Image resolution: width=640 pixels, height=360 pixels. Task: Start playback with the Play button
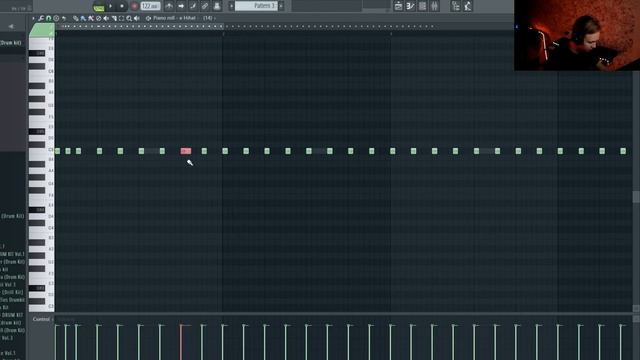110,6
